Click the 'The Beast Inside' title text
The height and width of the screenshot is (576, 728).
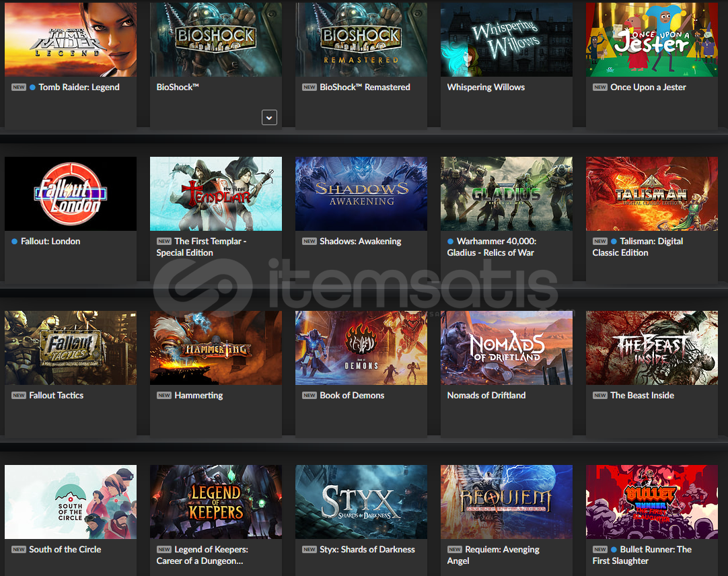642,396
